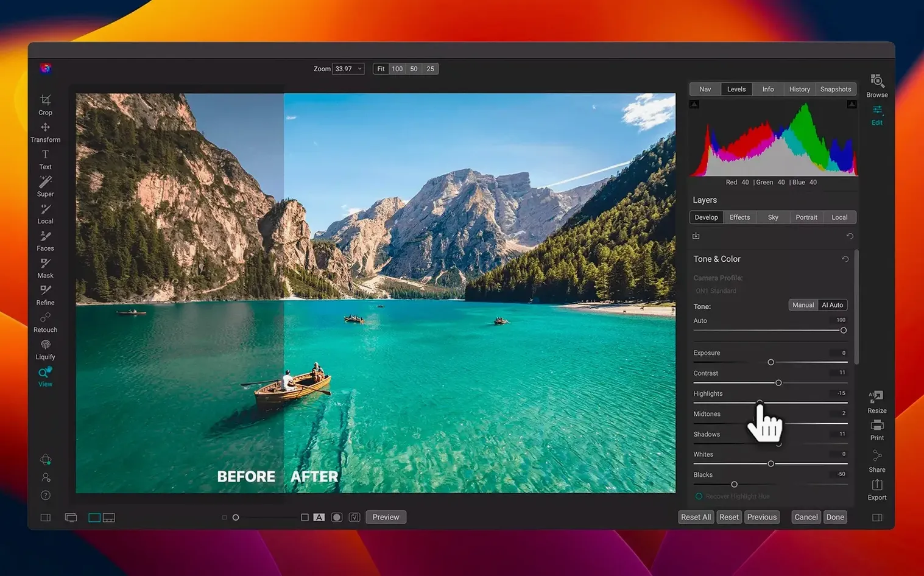Image resolution: width=924 pixels, height=576 pixels.
Task: Click the Reset All button
Action: click(x=696, y=518)
